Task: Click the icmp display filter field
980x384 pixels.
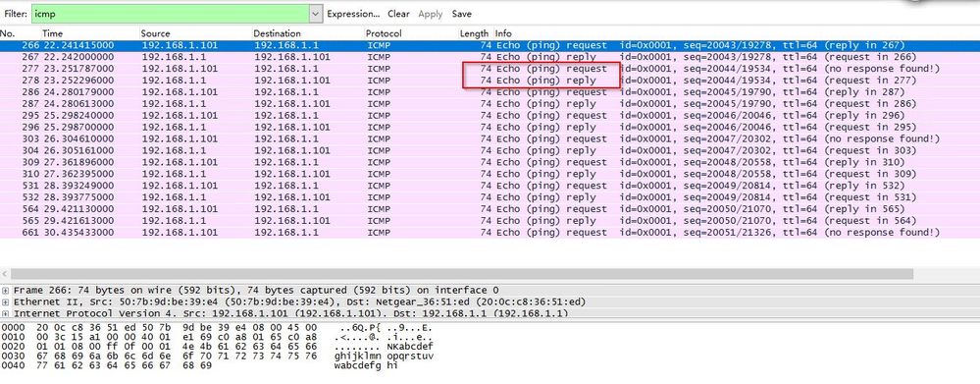Action: 171,14
